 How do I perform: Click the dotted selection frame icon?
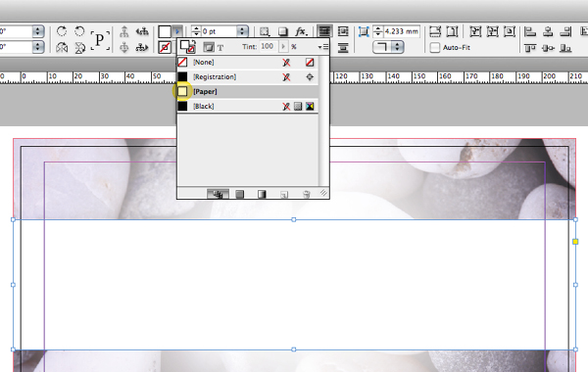(265, 31)
